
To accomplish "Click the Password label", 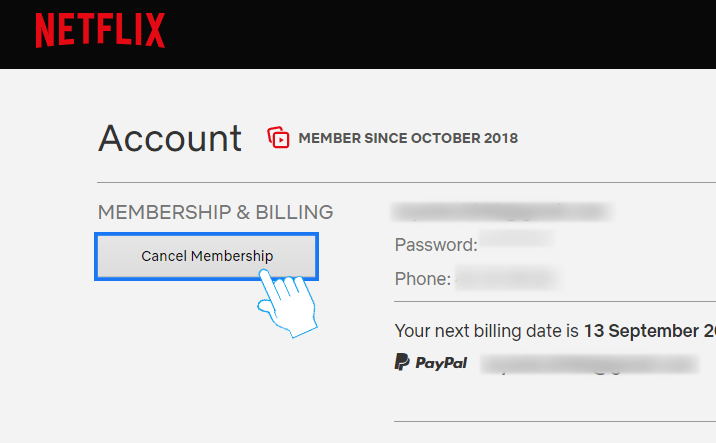I will [436, 245].
